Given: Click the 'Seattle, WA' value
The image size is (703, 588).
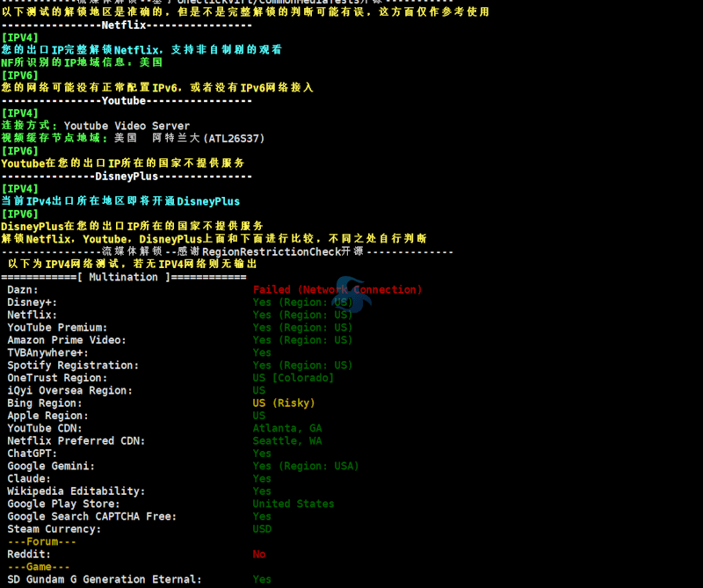Looking at the screenshot, I should point(287,441).
